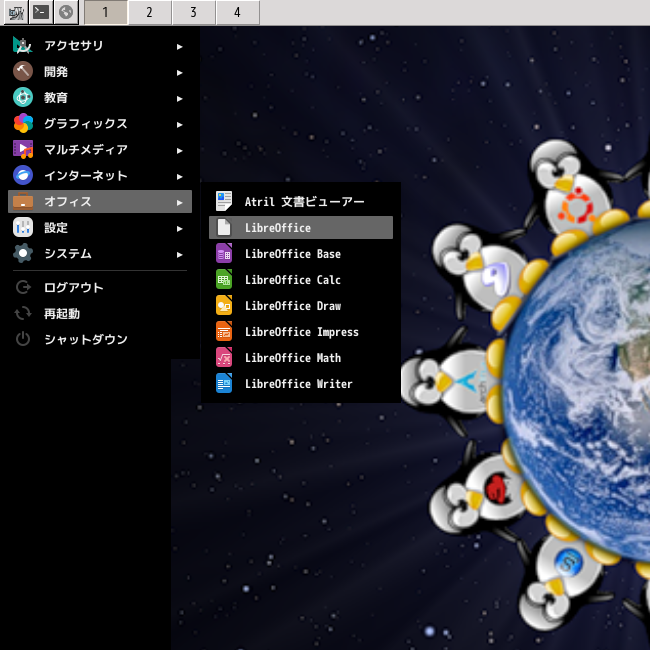The height and width of the screenshot is (650, 650).
Task: Open the マルチメディア menu category
Action: 85,150
